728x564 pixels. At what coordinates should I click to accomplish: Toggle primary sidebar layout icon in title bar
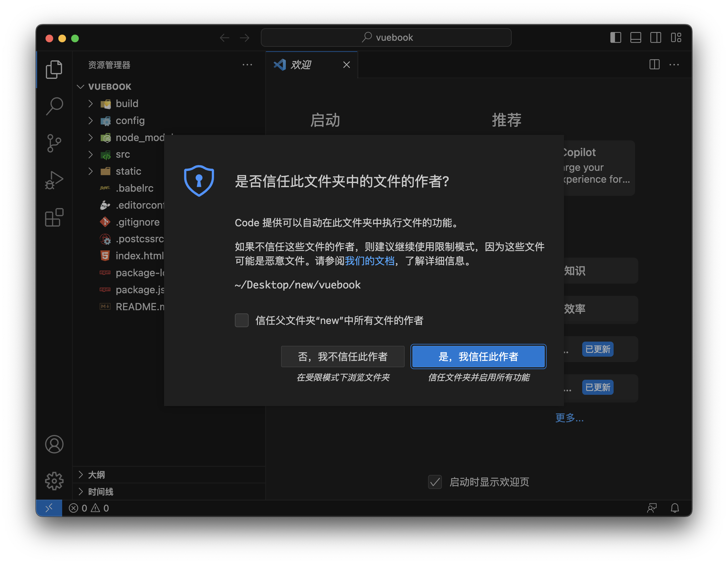coord(615,38)
